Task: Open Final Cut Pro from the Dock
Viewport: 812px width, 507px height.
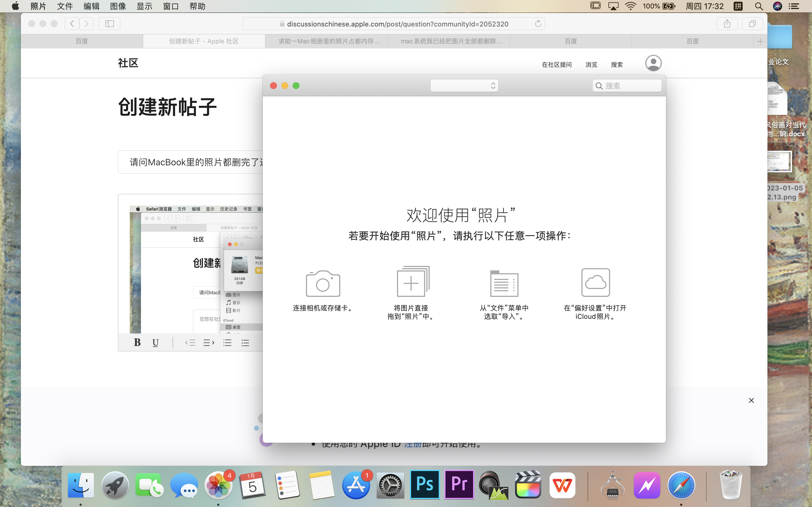Action: click(x=528, y=485)
